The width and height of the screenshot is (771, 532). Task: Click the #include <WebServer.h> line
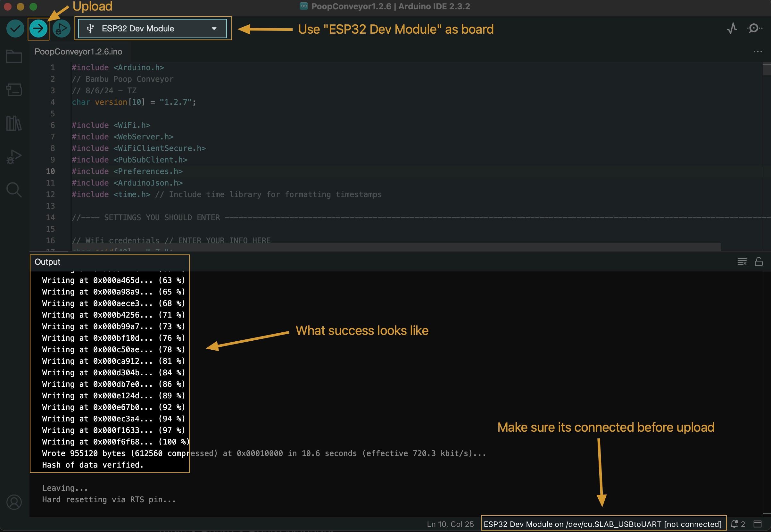pyautogui.click(x=122, y=137)
